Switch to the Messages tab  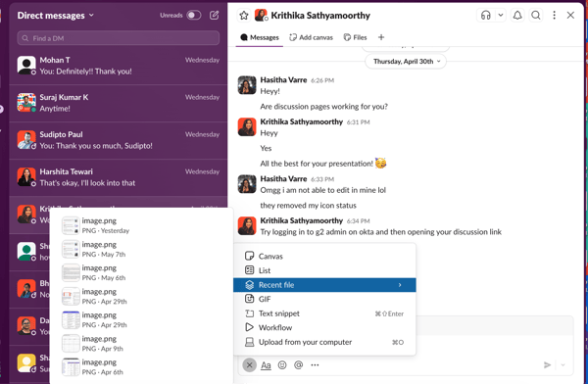point(260,37)
